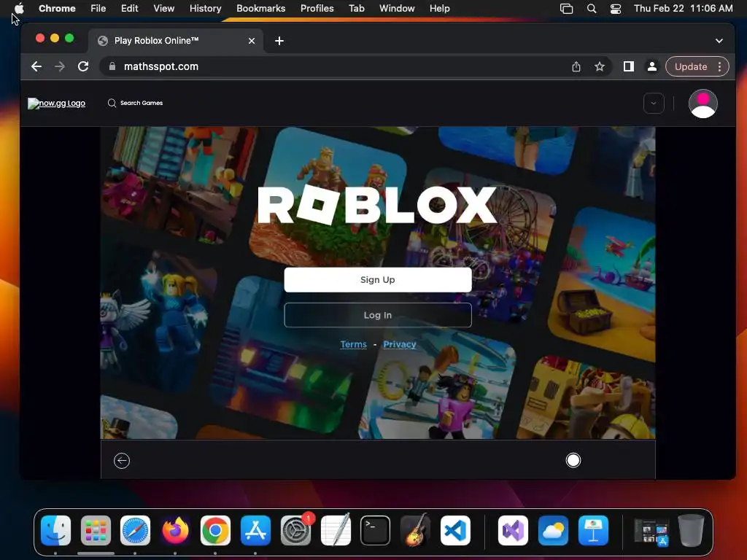Open Visual Studio from the Dock

(x=513, y=531)
